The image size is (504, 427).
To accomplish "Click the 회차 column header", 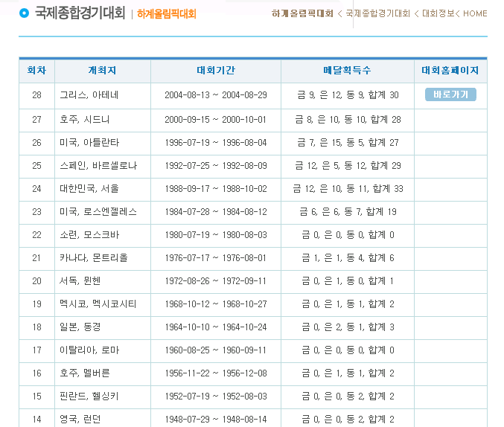I will tap(36, 71).
